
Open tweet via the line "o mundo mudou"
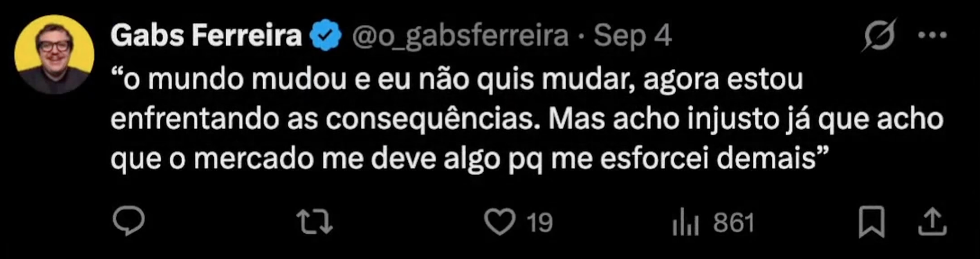[x=229, y=80]
